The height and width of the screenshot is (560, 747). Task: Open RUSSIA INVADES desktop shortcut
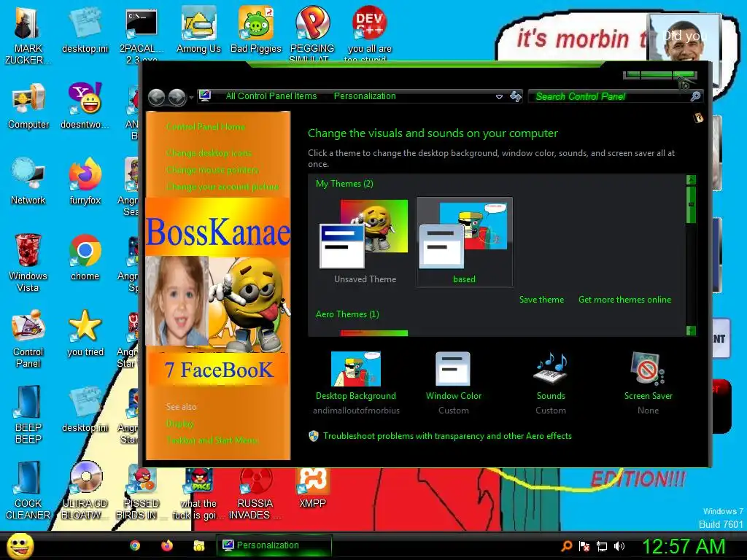point(255,493)
